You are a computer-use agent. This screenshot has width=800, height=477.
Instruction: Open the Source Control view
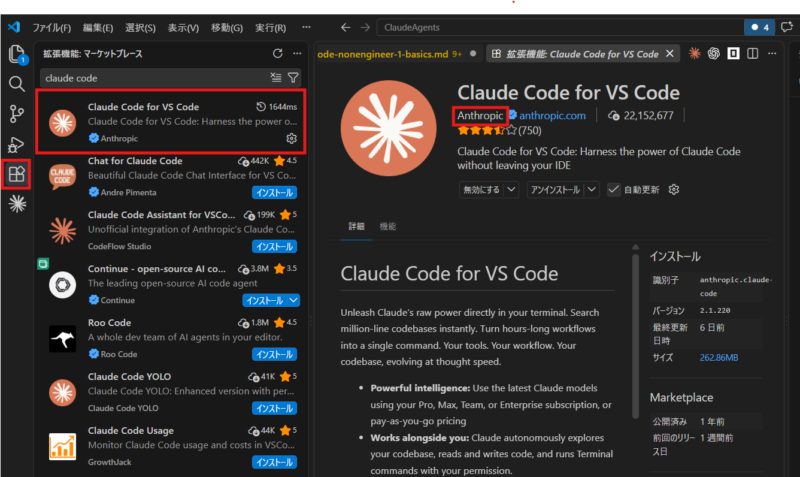point(17,114)
